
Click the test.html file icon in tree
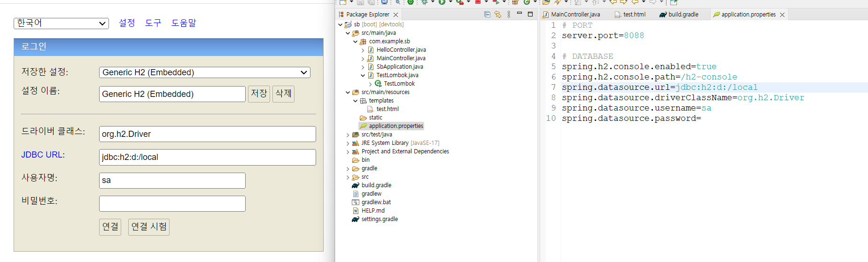click(x=371, y=109)
